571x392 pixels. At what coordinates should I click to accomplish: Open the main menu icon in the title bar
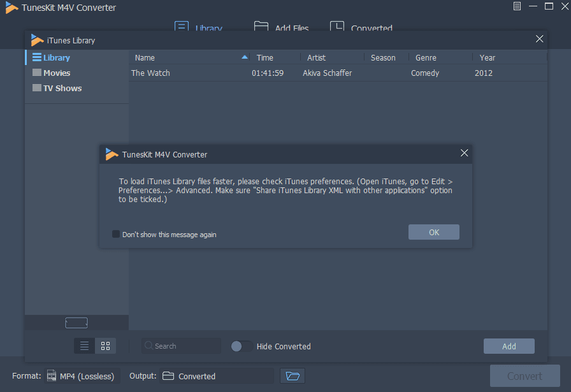(517, 6)
